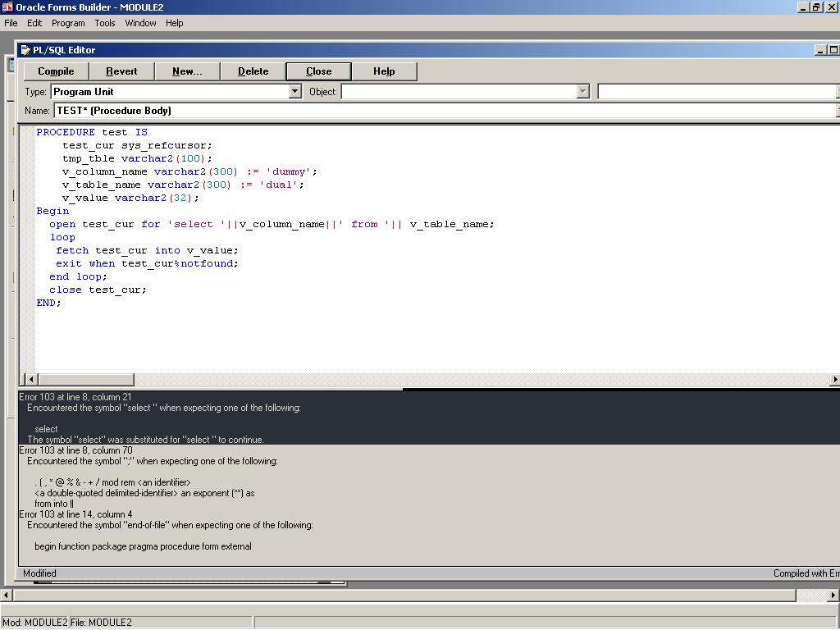Open the Object dropdown list
Image resolution: width=840 pixels, height=630 pixels.
point(583,92)
